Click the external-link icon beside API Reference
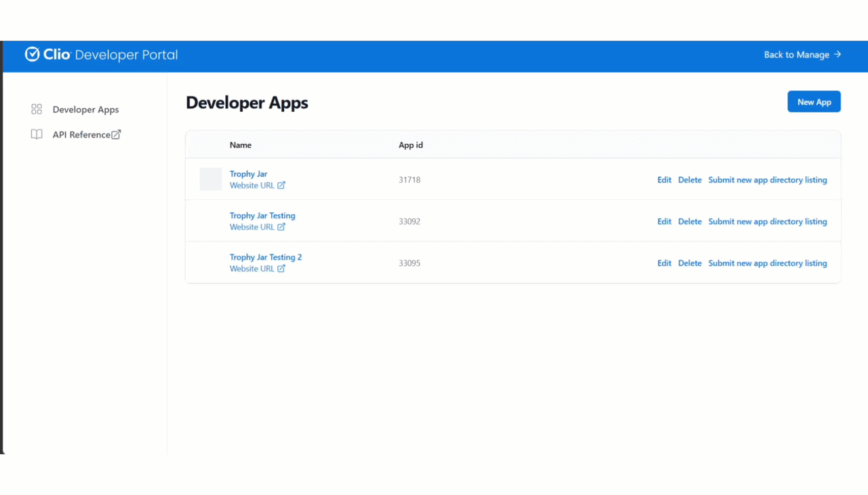Screen dimensions: 868x495 coord(116,134)
